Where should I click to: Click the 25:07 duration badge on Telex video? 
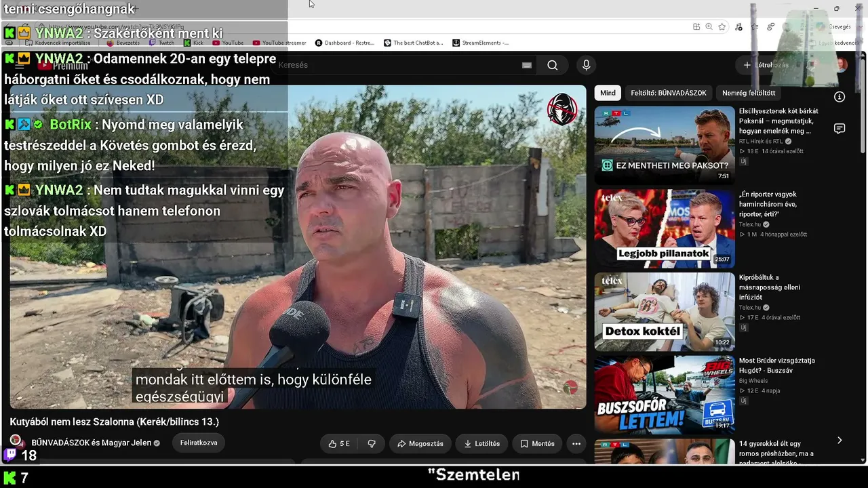[x=722, y=260]
